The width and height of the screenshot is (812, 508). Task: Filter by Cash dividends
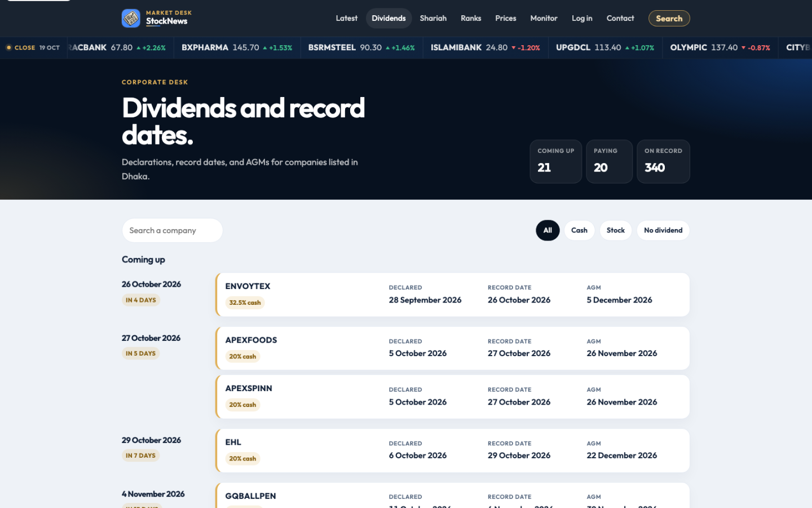579,230
